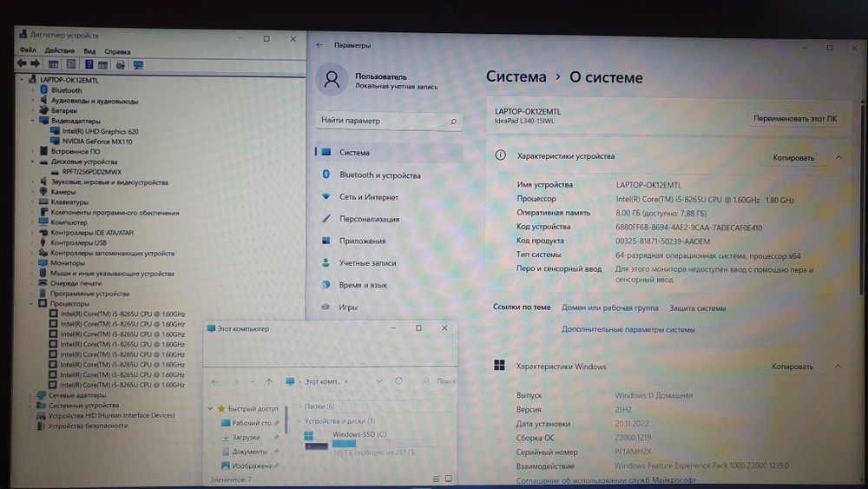Collapse the Процессоры category
This screenshot has width=868, height=489.
click(31, 303)
